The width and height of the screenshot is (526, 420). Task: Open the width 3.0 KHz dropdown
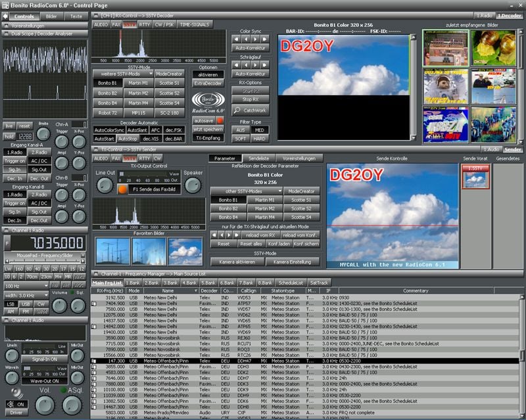coord(26,295)
